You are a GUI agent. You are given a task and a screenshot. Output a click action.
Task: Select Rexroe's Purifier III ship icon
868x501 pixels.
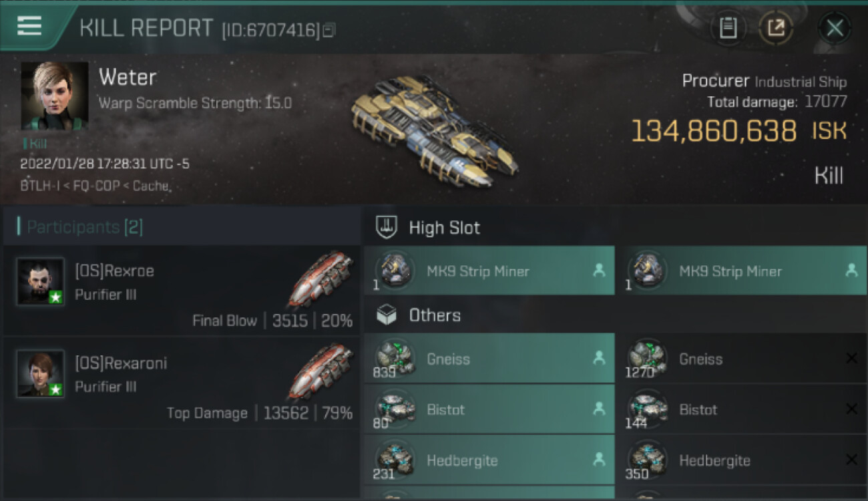tap(322, 278)
